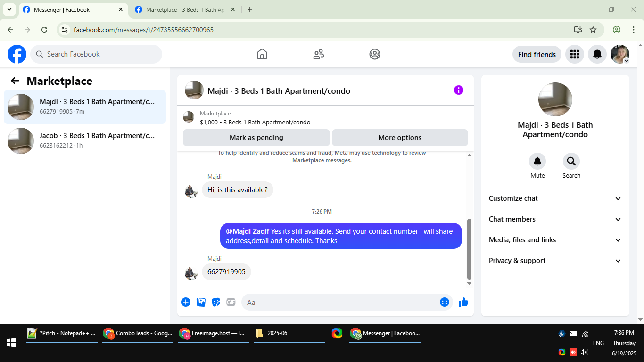Image resolution: width=644 pixels, height=362 pixels.
Task: Open Chrome tab search dropdown
Action: click(x=9, y=9)
